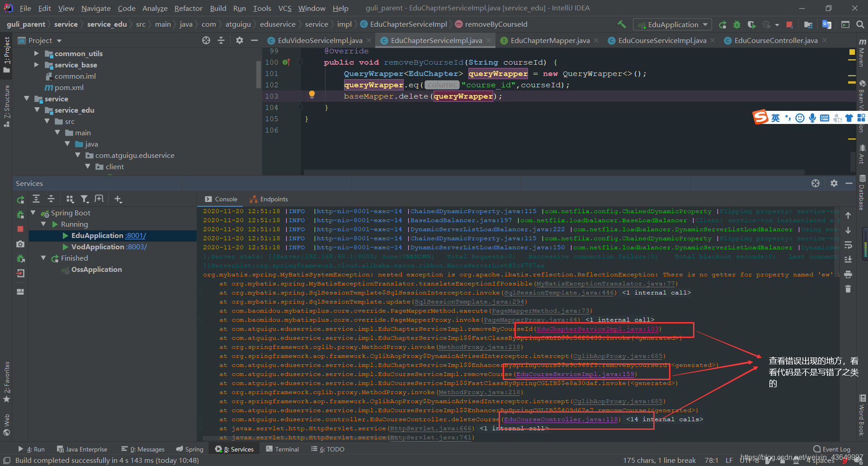Image resolution: width=868 pixels, height=466 pixels.
Task: Open the EduApplication run configuration dropdown
Action: [672, 24]
